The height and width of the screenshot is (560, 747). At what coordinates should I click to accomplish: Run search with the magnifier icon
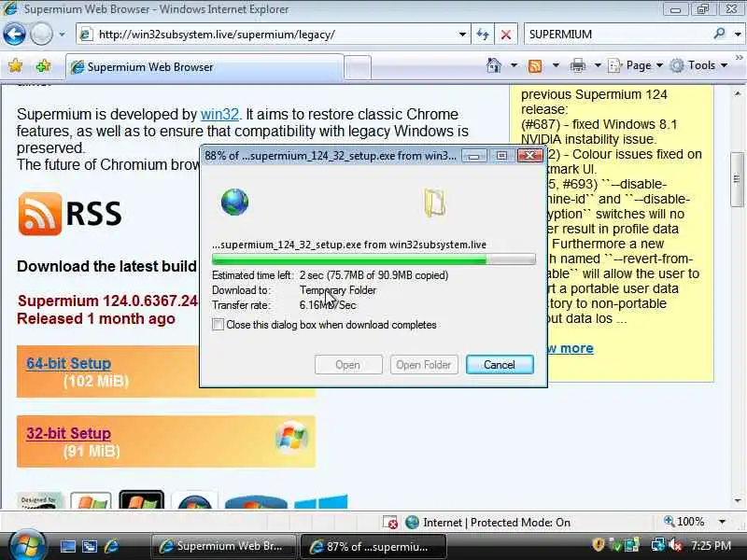click(x=719, y=34)
